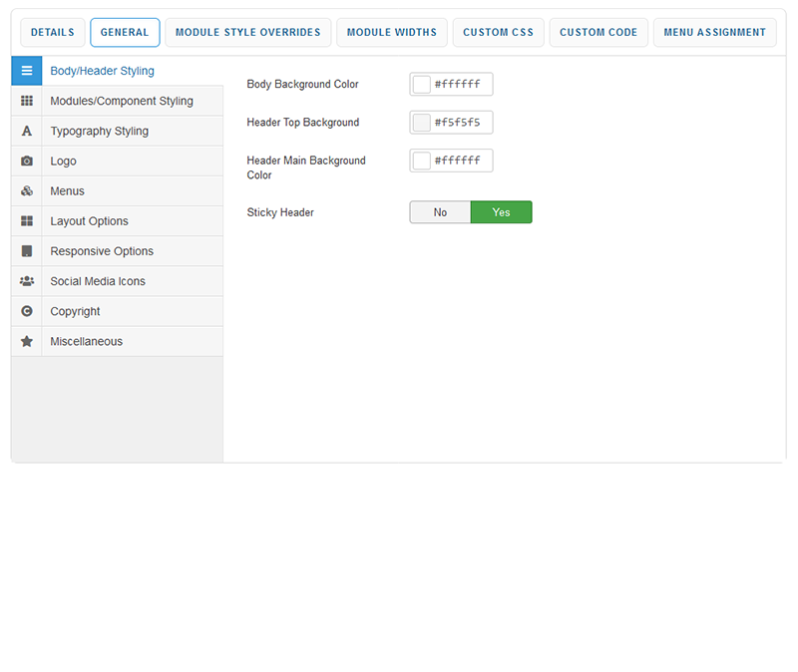The image size is (798, 672).
Task: Click the Typography Styling letter A icon
Action: 27,131
